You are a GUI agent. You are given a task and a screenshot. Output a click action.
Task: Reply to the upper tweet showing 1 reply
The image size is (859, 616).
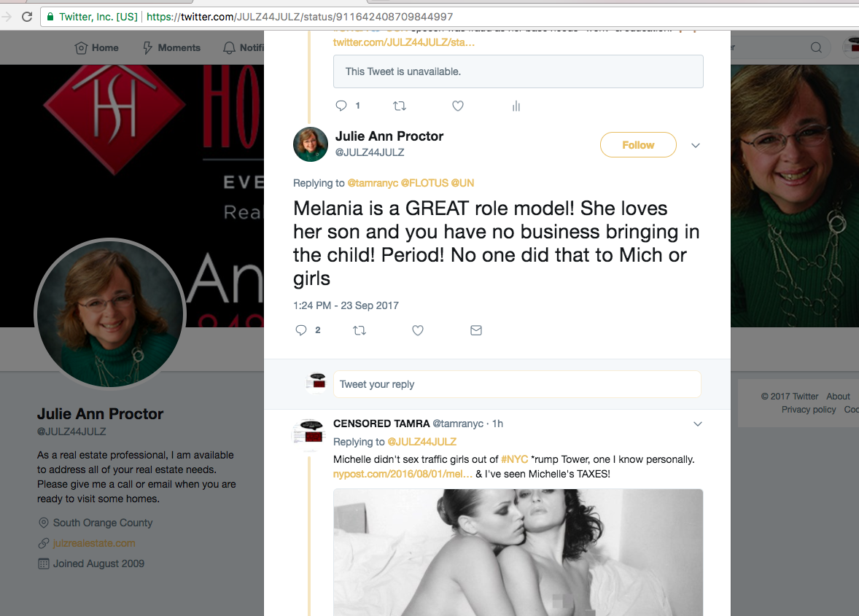341,106
